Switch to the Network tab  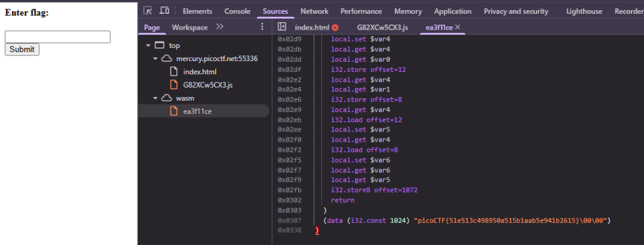(x=314, y=11)
